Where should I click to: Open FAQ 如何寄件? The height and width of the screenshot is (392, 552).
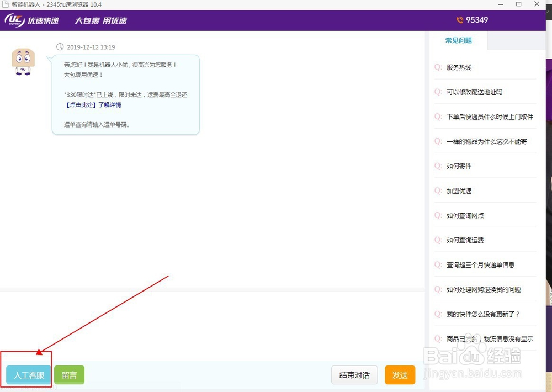pyautogui.click(x=459, y=166)
